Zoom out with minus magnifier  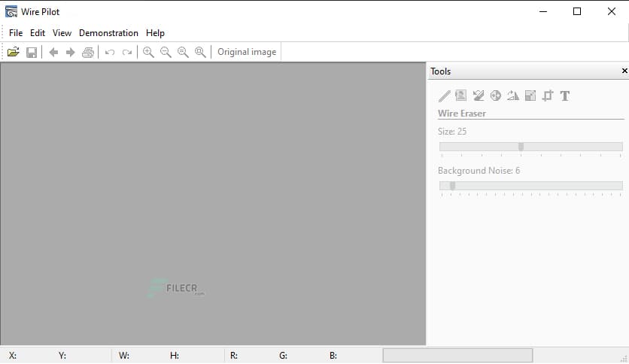166,52
